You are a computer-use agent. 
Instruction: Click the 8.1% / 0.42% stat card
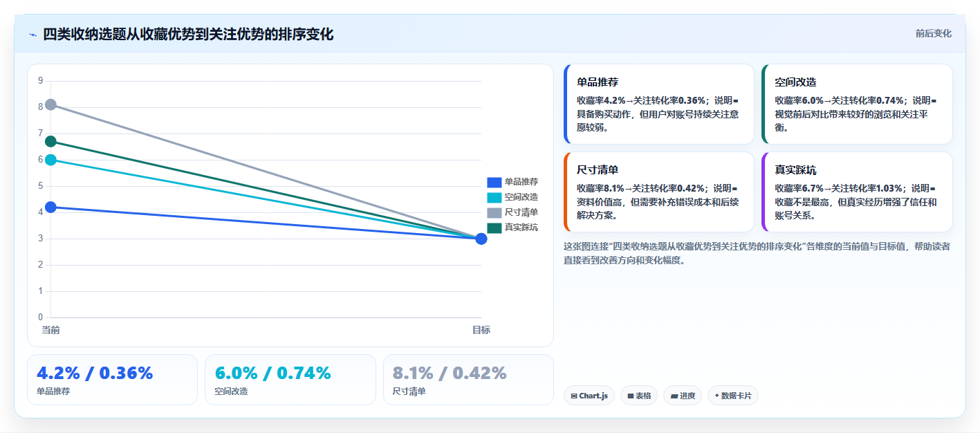(x=468, y=380)
